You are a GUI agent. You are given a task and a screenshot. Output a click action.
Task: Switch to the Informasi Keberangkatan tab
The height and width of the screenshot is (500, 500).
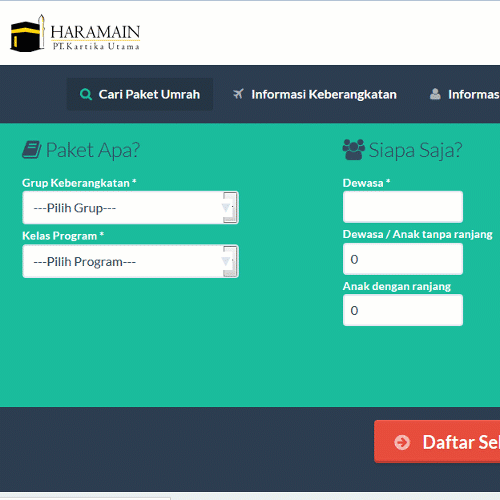(x=315, y=94)
